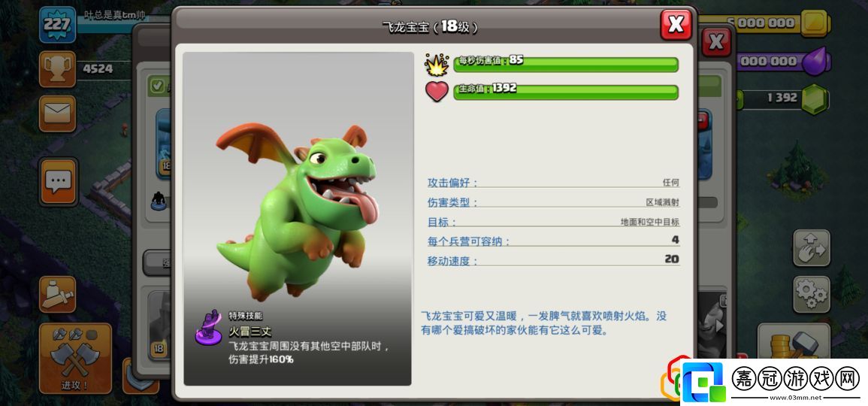Tap the gem count 1 392
This screenshot has width=868, height=406.
(782, 98)
